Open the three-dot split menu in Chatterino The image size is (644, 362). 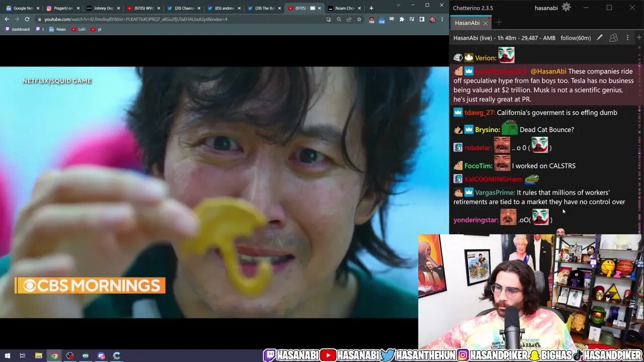tap(627, 38)
